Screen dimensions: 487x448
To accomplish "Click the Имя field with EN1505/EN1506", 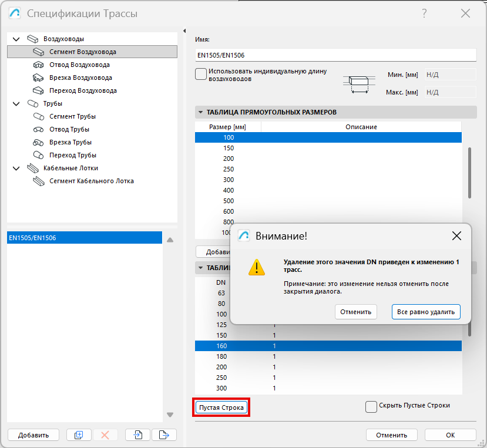I will [x=336, y=55].
